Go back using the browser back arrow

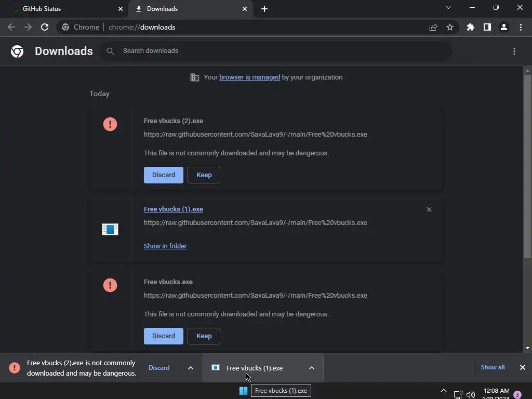(11, 27)
